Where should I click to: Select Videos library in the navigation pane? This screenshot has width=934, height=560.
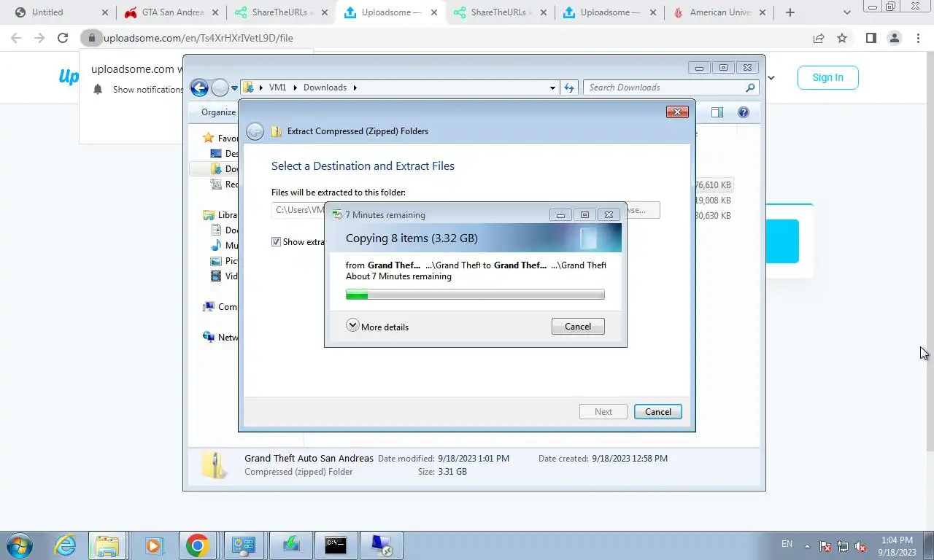(224, 276)
